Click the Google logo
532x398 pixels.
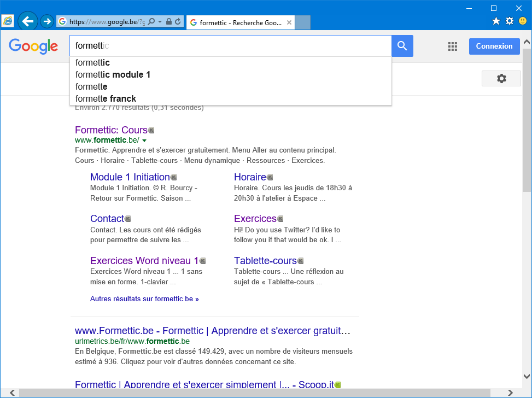pos(33,46)
